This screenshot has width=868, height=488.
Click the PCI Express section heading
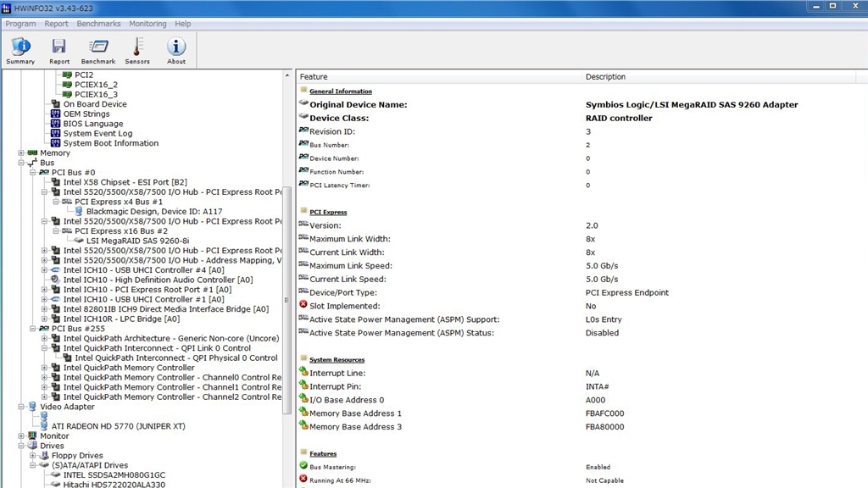328,212
